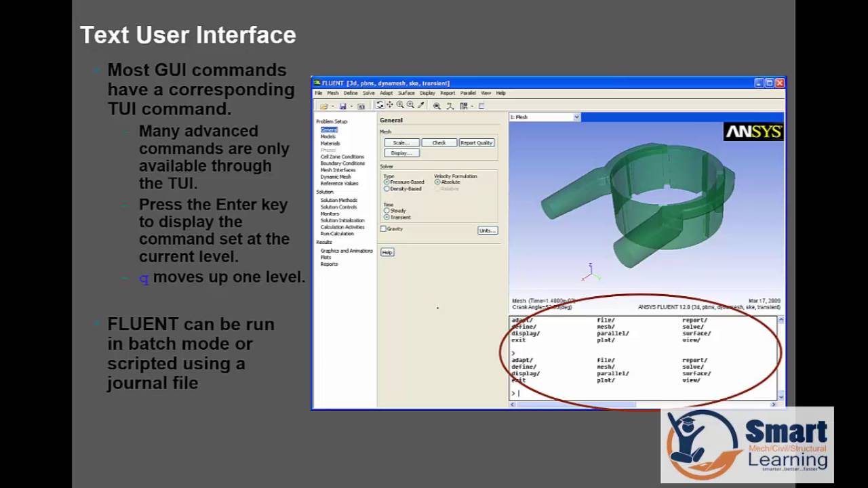The image size is (868, 488).
Task: Click the Units... button
Action: (x=488, y=230)
